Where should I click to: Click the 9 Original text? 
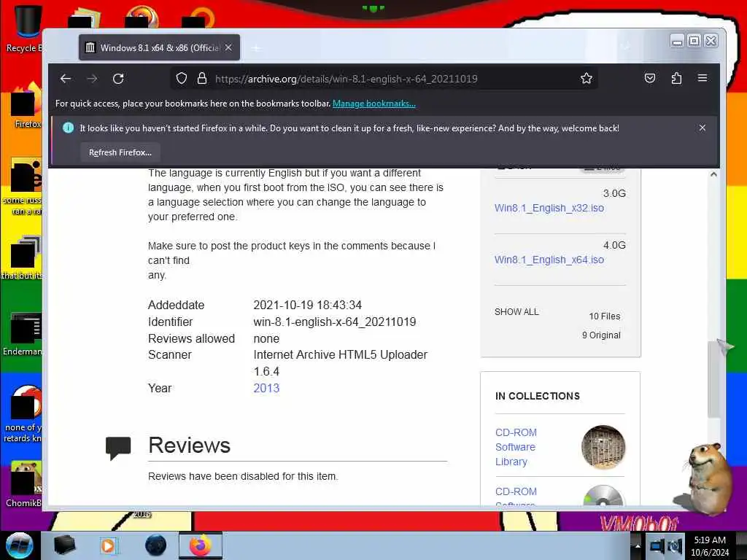point(601,335)
